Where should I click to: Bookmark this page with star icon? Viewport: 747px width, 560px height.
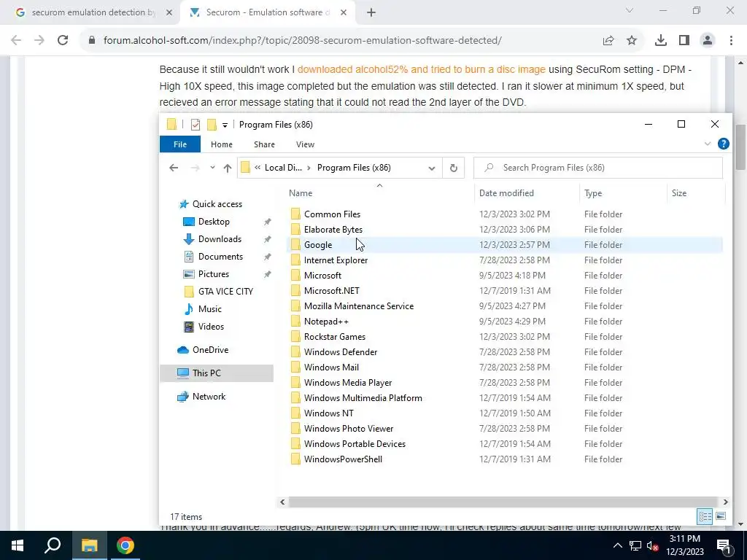[632, 41]
